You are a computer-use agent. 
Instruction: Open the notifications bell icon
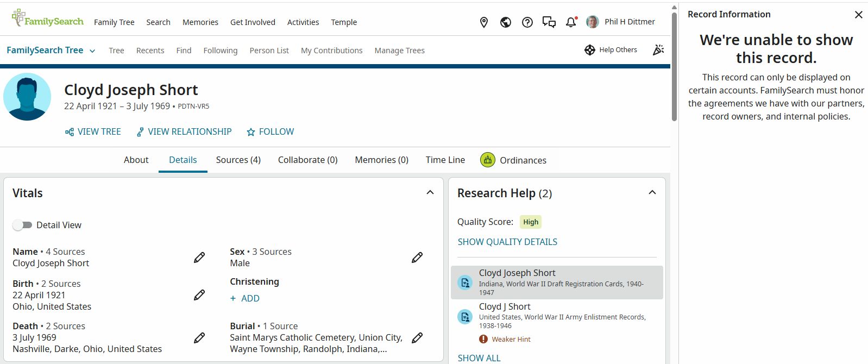[x=571, y=22]
